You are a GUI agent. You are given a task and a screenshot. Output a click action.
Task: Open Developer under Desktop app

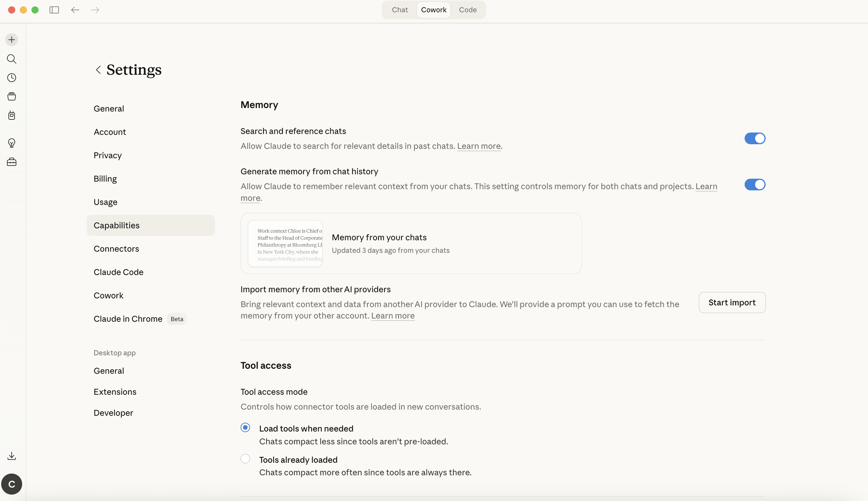151,413
